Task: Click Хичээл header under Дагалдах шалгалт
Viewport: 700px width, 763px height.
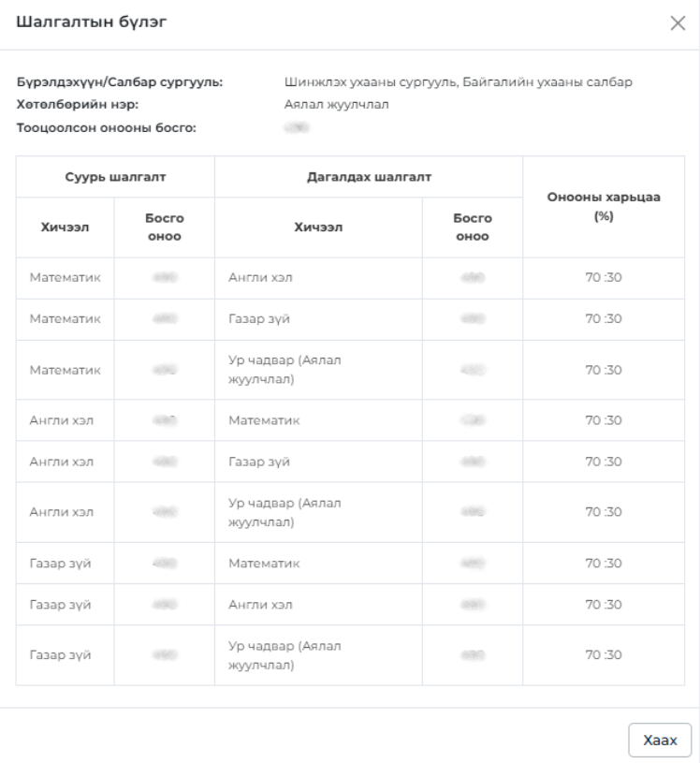Action: [x=318, y=227]
